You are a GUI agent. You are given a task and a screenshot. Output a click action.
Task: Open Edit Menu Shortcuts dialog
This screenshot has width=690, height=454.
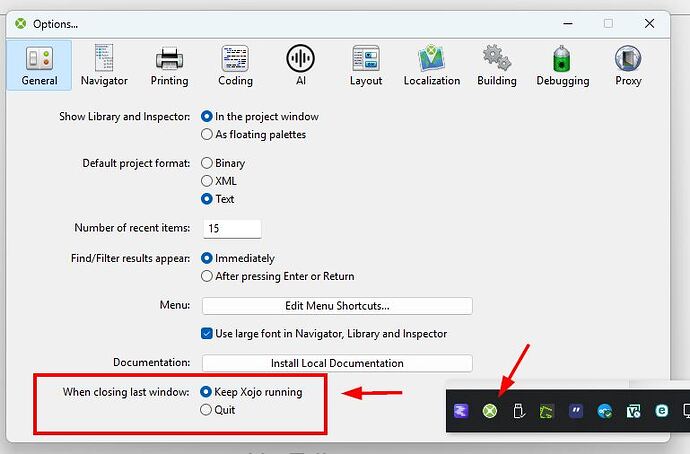pyautogui.click(x=337, y=306)
